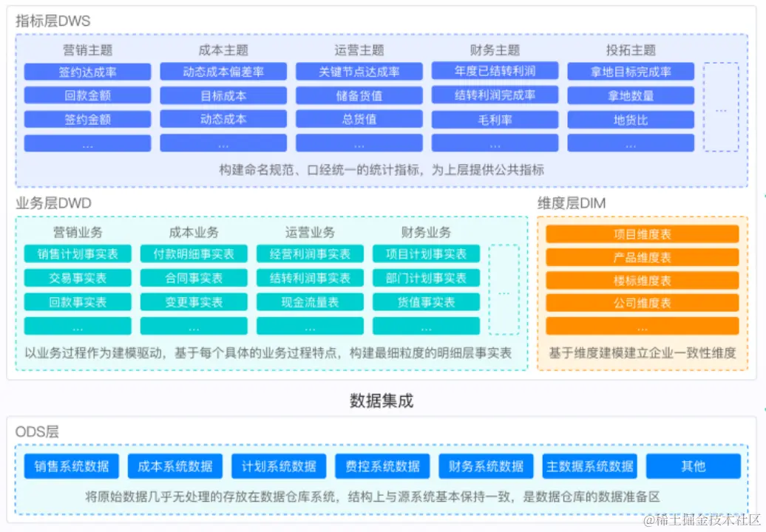Click the 合同事实表 item
Image resolution: width=766 pixels, height=532 pixels.
point(195,278)
